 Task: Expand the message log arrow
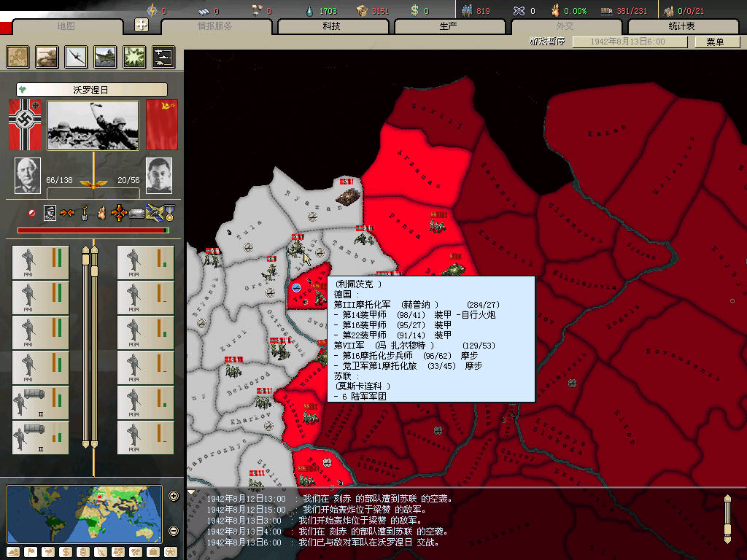192,492
